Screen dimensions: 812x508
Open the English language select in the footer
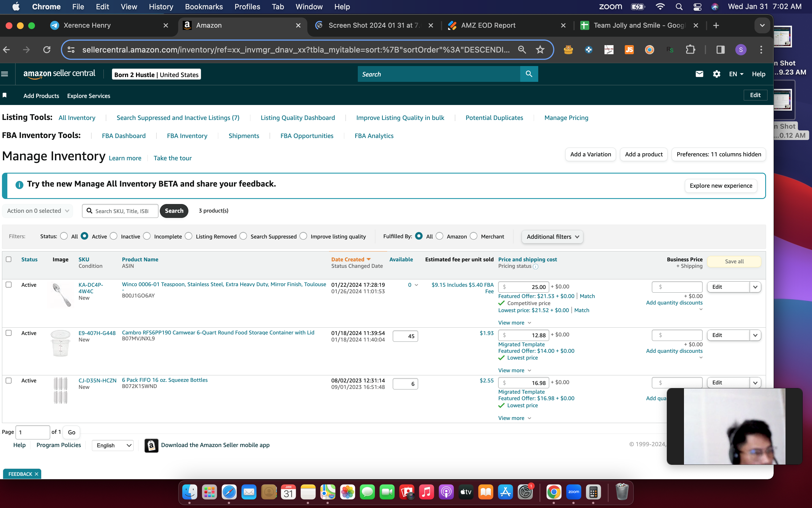click(113, 445)
